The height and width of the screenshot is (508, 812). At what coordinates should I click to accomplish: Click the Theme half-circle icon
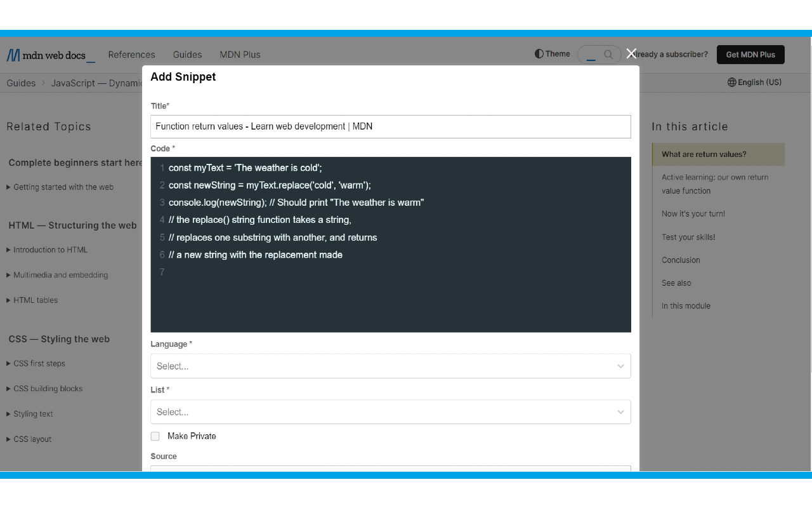(x=539, y=54)
